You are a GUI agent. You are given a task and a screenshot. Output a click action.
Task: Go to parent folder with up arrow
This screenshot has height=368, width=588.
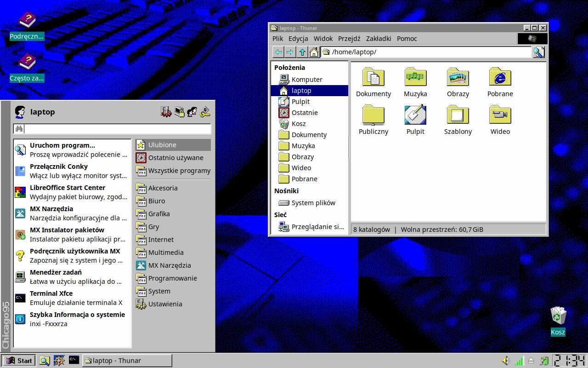[x=302, y=52]
